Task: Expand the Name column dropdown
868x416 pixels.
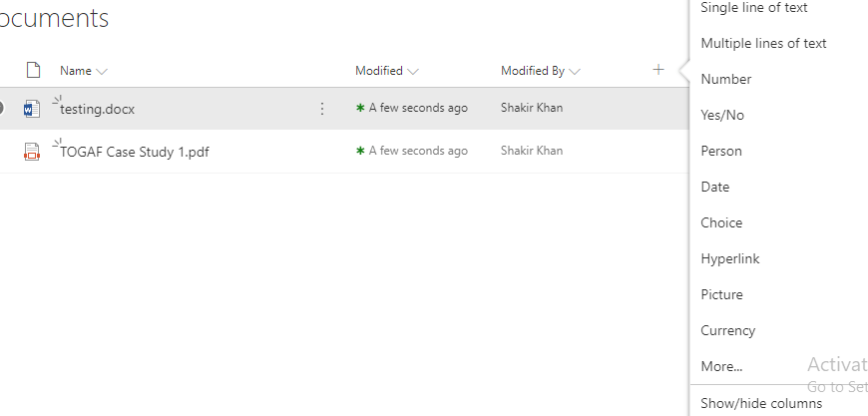Action: [x=102, y=71]
